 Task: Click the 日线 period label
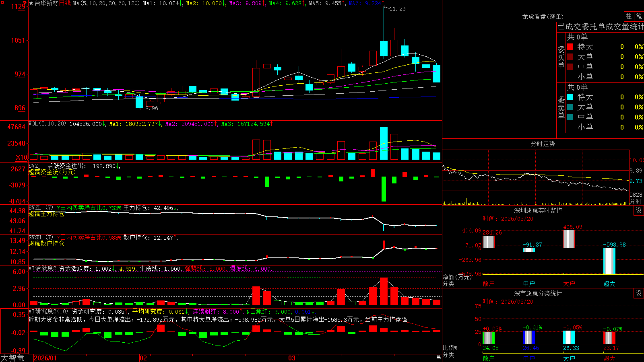tap(65, 3)
